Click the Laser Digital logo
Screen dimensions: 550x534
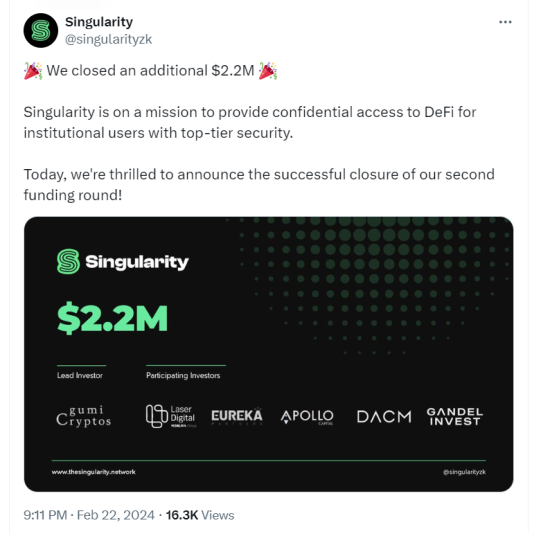click(171, 416)
